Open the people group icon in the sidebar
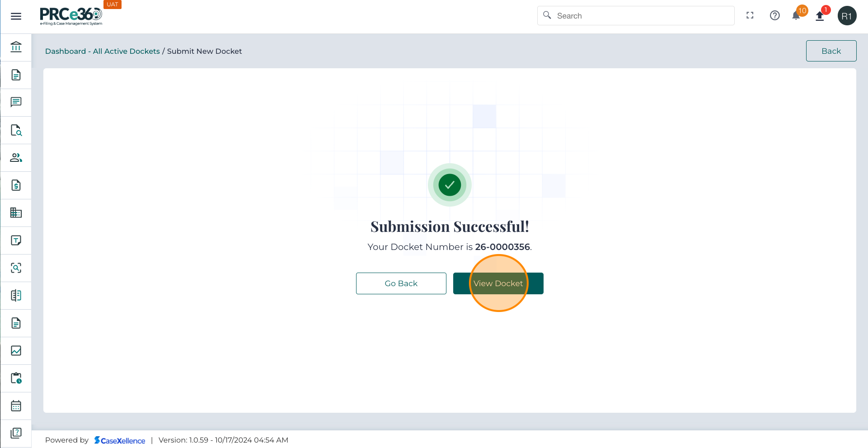This screenshot has width=868, height=448. tap(16, 158)
